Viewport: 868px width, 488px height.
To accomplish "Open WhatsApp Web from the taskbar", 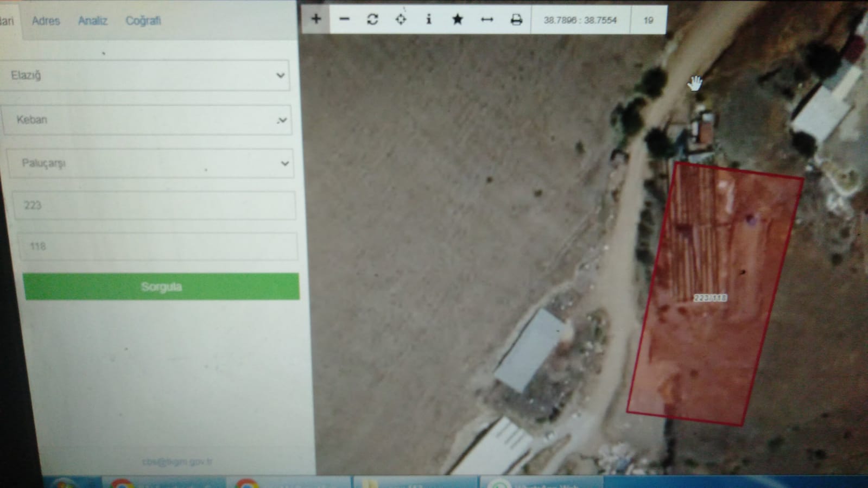I will pos(540,483).
